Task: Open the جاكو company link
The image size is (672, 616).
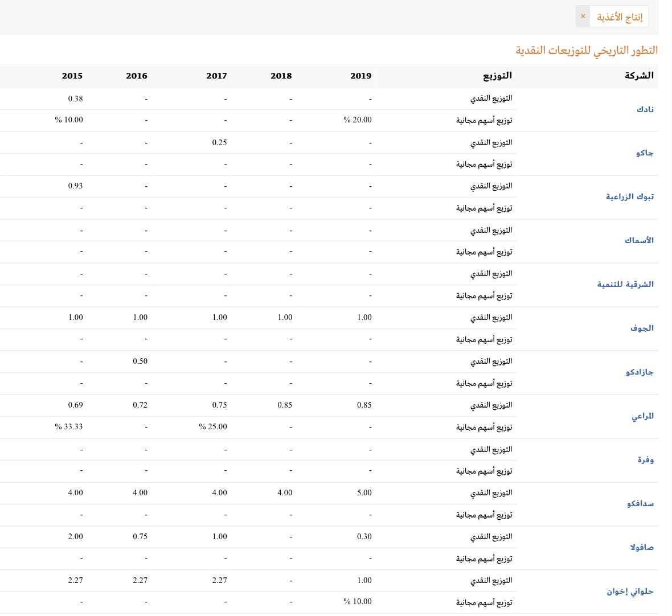Action: [x=645, y=153]
